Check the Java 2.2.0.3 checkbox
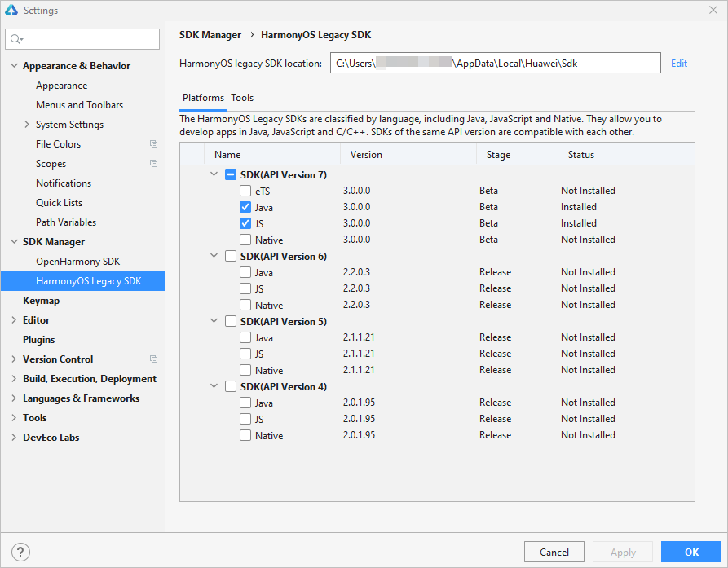This screenshot has width=728, height=568. pyautogui.click(x=245, y=272)
